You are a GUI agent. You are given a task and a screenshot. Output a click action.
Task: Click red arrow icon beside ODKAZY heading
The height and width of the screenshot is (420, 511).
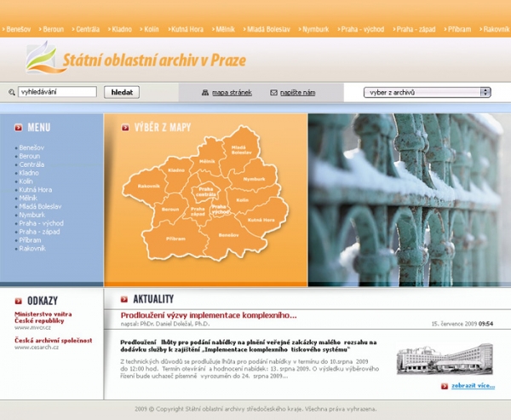19,301
